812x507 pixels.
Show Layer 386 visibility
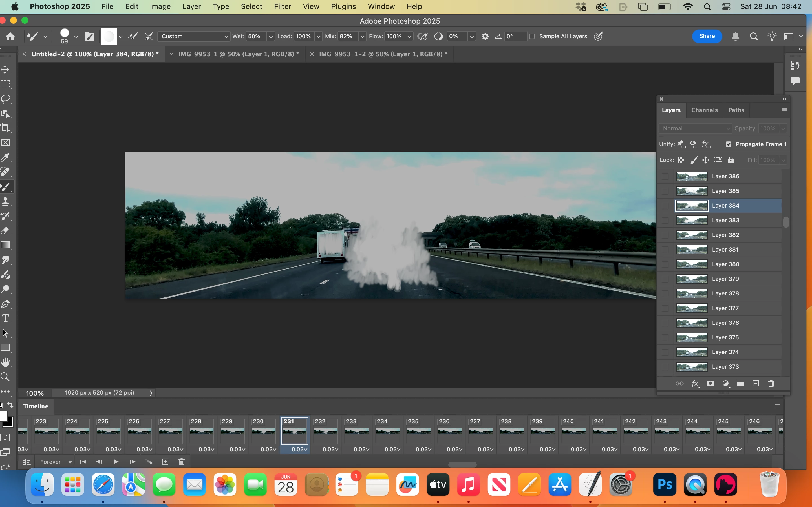665,176
